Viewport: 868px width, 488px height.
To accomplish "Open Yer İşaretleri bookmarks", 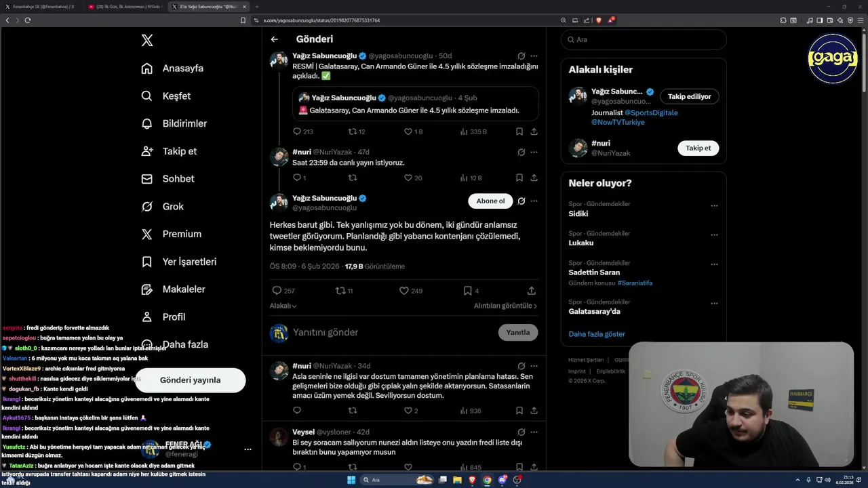I will 178,262.
